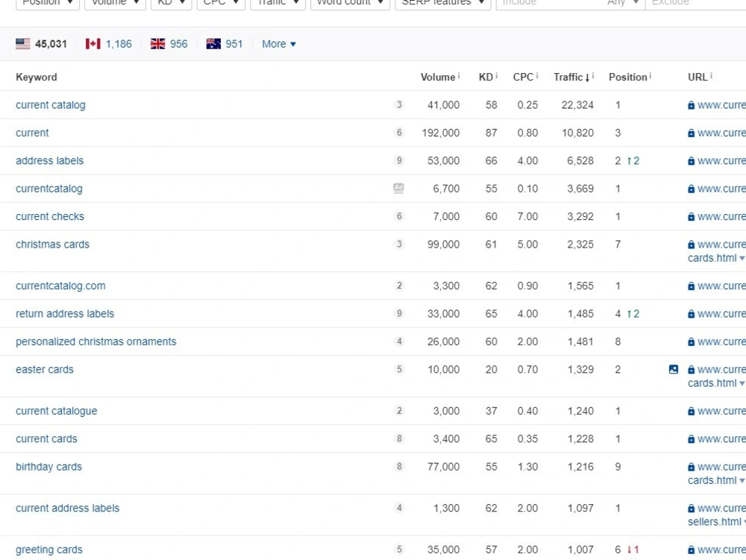Click SERP features badge 4 for current address labels
Image resolution: width=746 pixels, height=560 pixels.
tap(399, 509)
